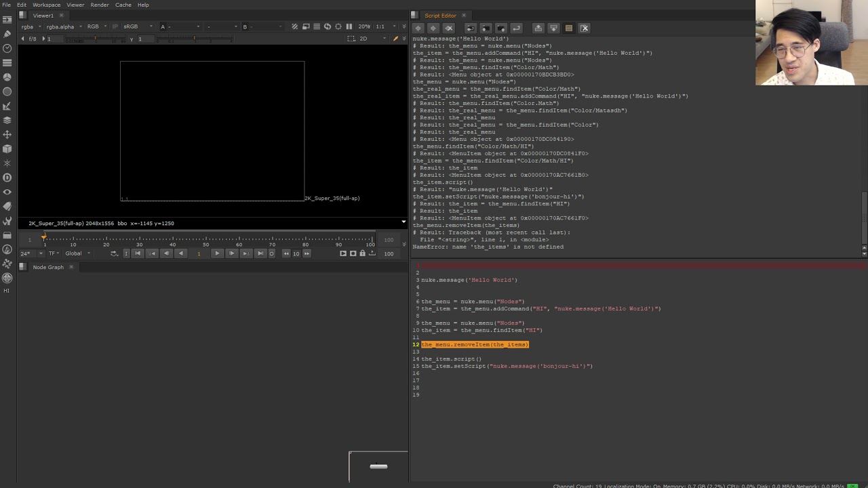Open the Help menu

tap(143, 5)
